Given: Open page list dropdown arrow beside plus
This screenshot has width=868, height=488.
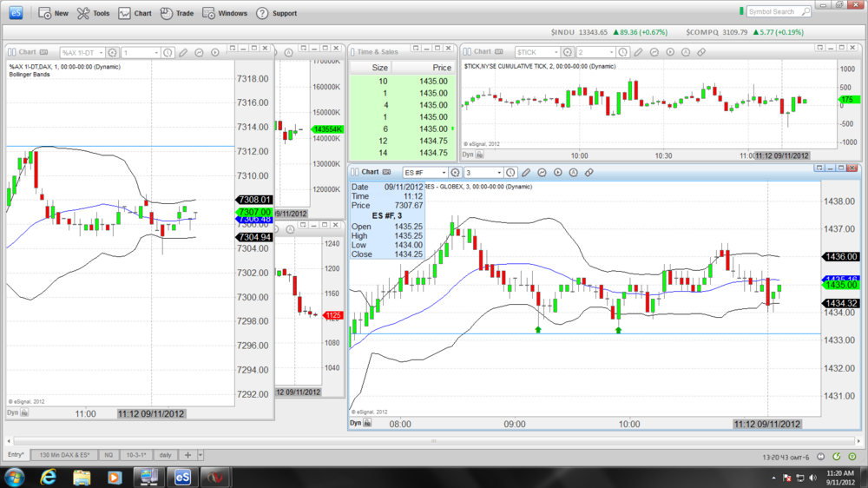Looking at the screenshot, I should point(201,455).
